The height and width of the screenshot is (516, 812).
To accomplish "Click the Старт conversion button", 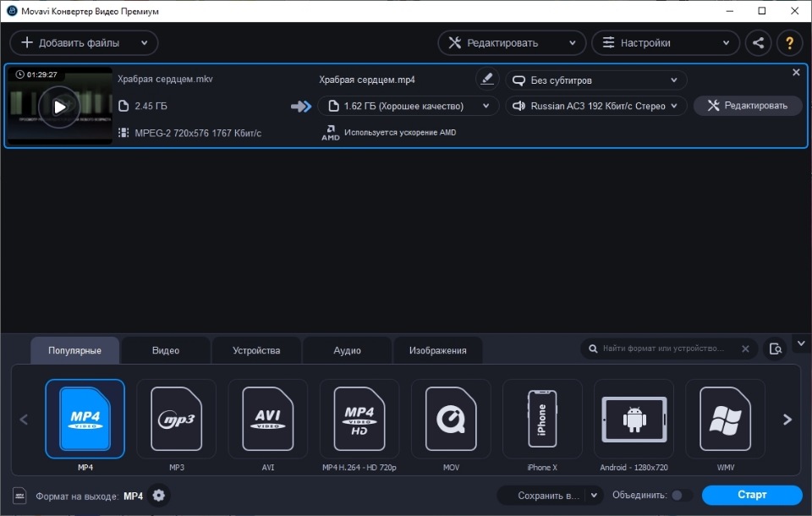I will point(751,495).
